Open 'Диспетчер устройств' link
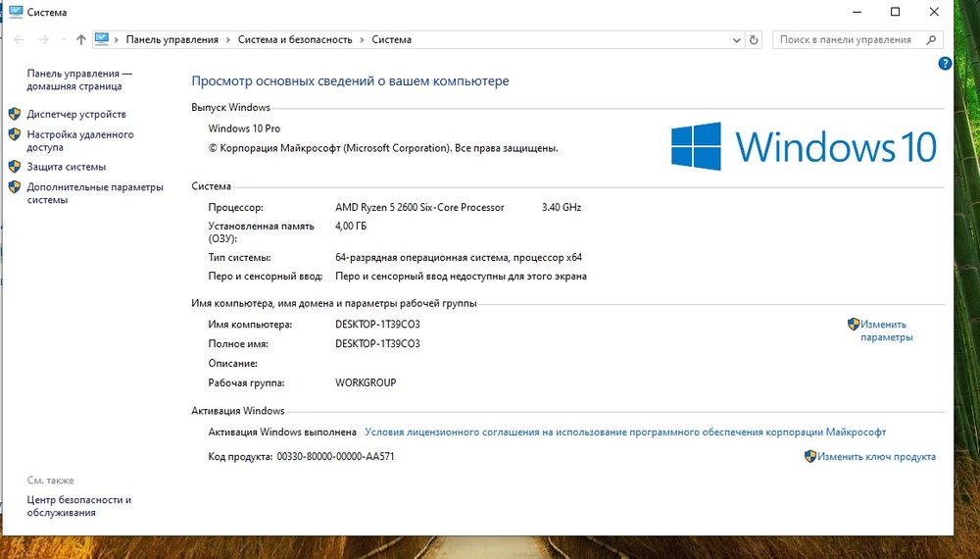This screenshot has width=980, height=559. pyautogui.click(x=76, y=114)
